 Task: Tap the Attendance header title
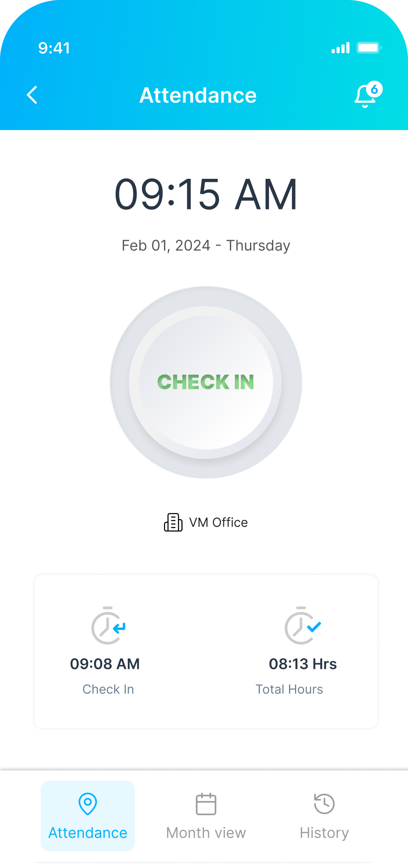[198, 95]
